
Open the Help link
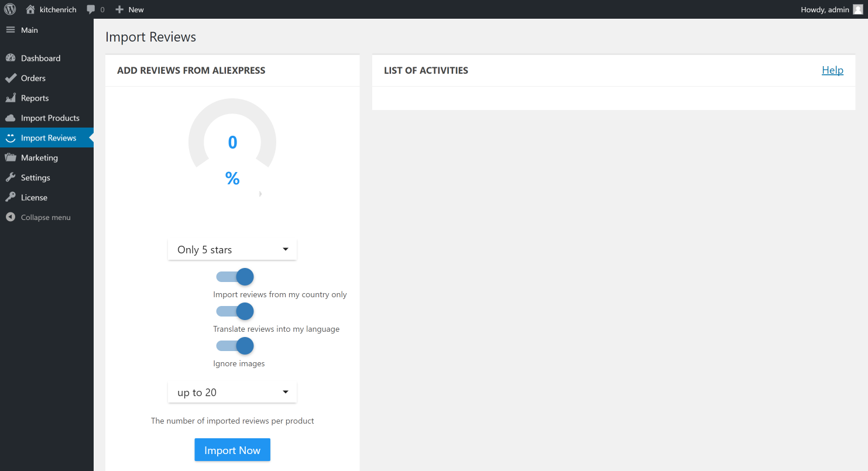(x=832, y=70)
